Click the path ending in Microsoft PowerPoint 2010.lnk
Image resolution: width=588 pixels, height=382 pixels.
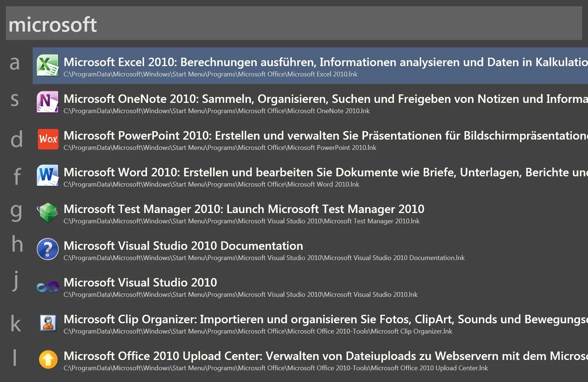(x=220, y=148)
